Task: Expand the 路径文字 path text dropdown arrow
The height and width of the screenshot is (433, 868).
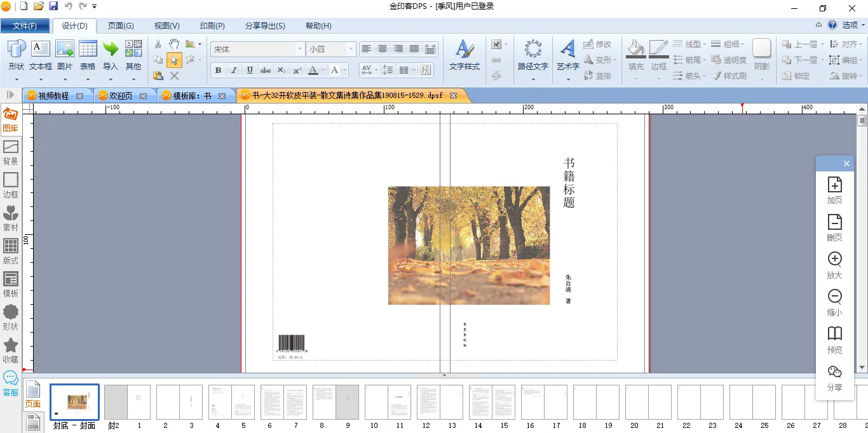Action: click(532, 79)
